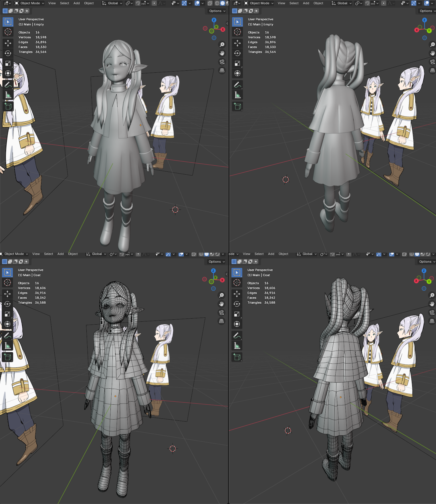Click the zoom magnifier in top-left viewport

pyautogui.click(x=222, y=45)
